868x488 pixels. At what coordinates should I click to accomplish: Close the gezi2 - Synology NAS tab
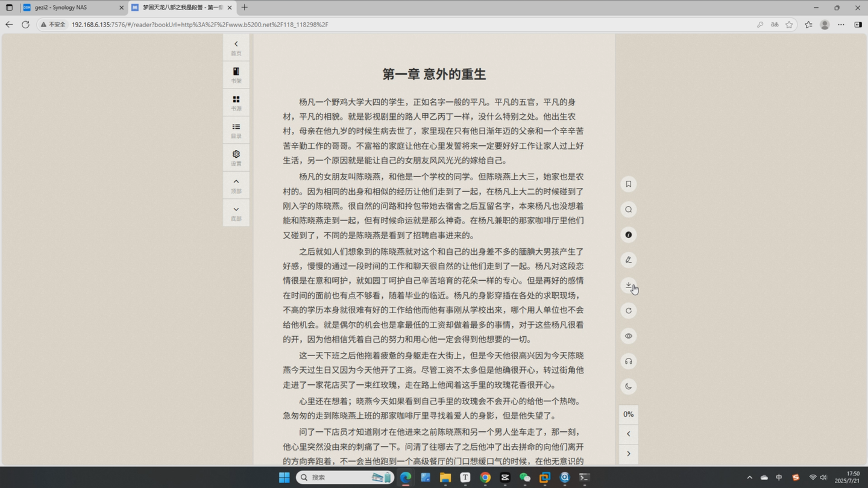121,8
